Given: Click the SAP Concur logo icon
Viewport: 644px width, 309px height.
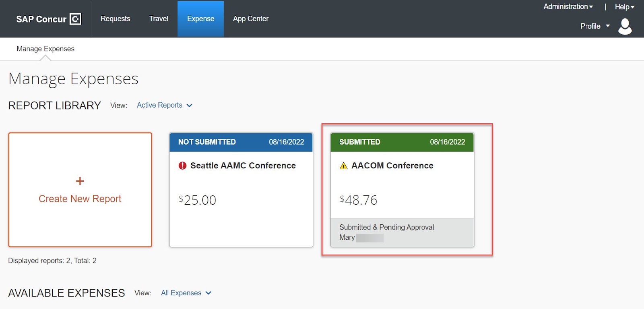Looking at the screenshot, I should pos(76,19).
